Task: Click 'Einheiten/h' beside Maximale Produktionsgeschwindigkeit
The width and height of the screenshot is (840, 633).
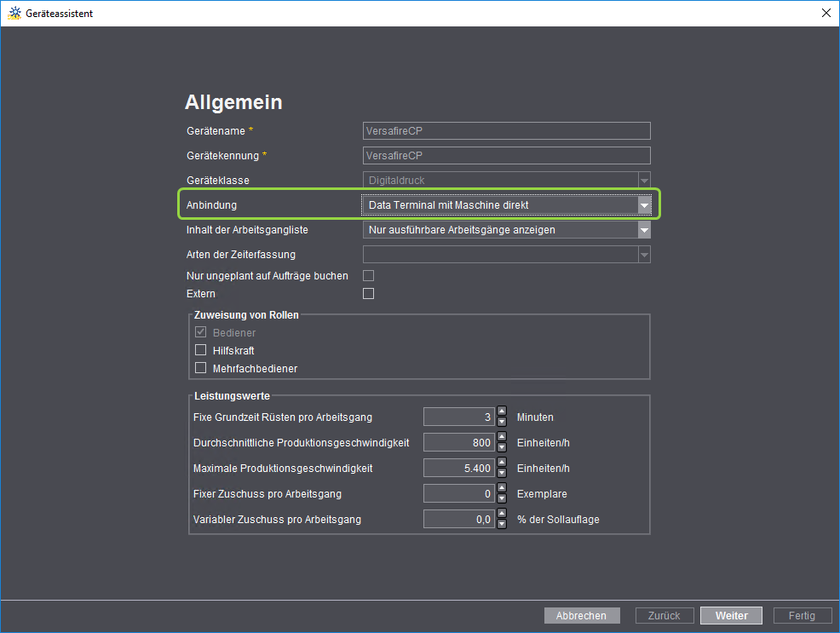Action: (x=544, y=468)
